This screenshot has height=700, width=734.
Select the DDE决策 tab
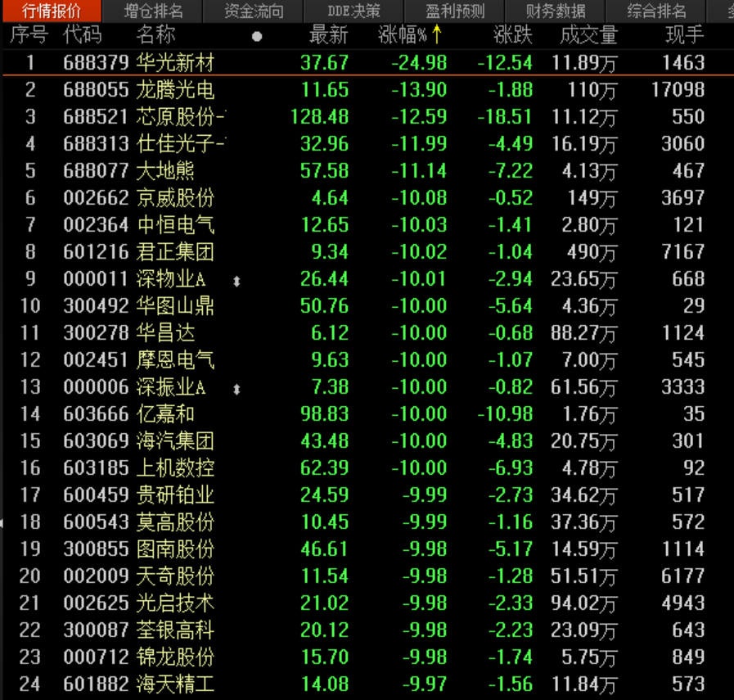click(353, 11)
